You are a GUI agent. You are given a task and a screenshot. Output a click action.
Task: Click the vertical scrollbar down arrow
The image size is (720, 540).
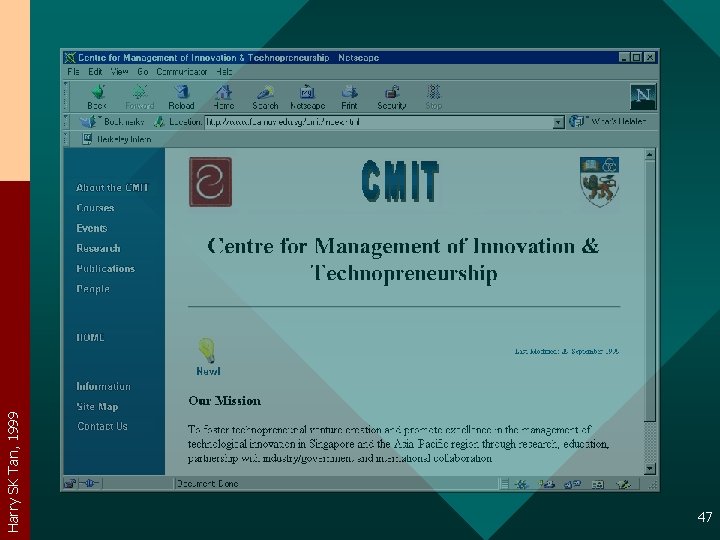(649, 468)
